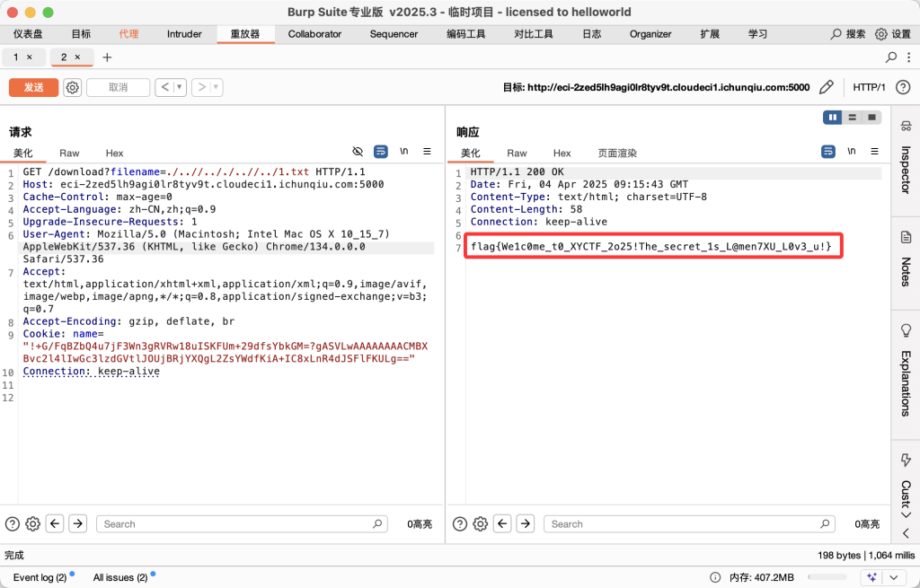Viewport: 920px width, 588px height.
Task: Open the Sequencer tab
Action: 394,34
